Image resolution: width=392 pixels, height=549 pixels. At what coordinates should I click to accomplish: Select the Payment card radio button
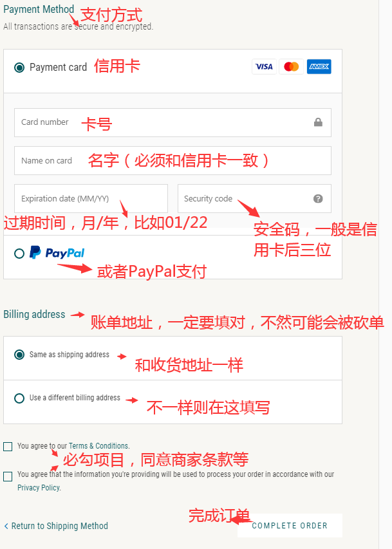19,67
